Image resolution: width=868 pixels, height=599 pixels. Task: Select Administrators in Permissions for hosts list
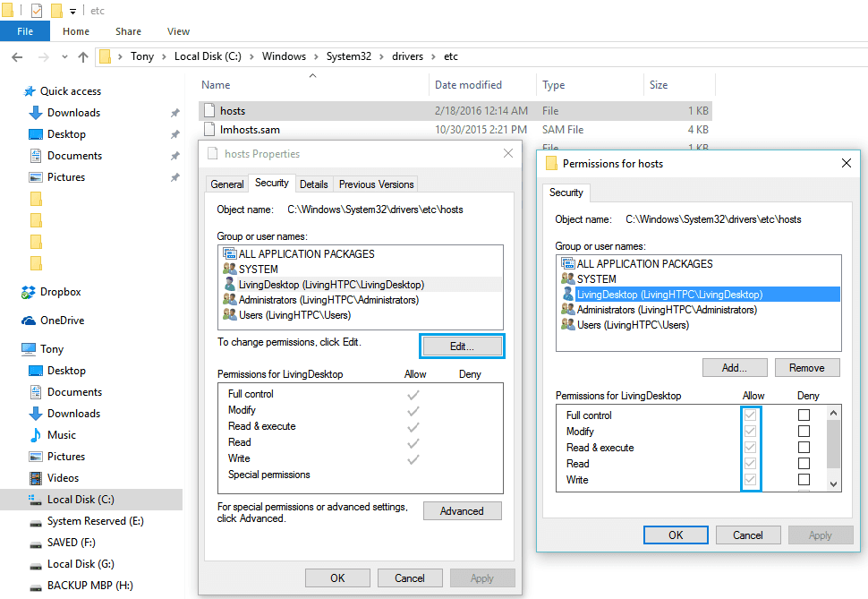(666, 310)
